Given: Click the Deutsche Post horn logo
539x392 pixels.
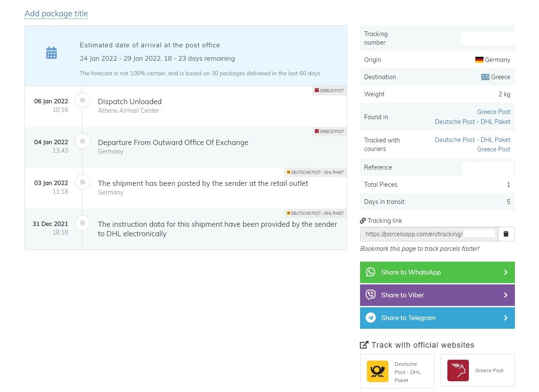Looking at the screenshot, I should click(377, 371).
